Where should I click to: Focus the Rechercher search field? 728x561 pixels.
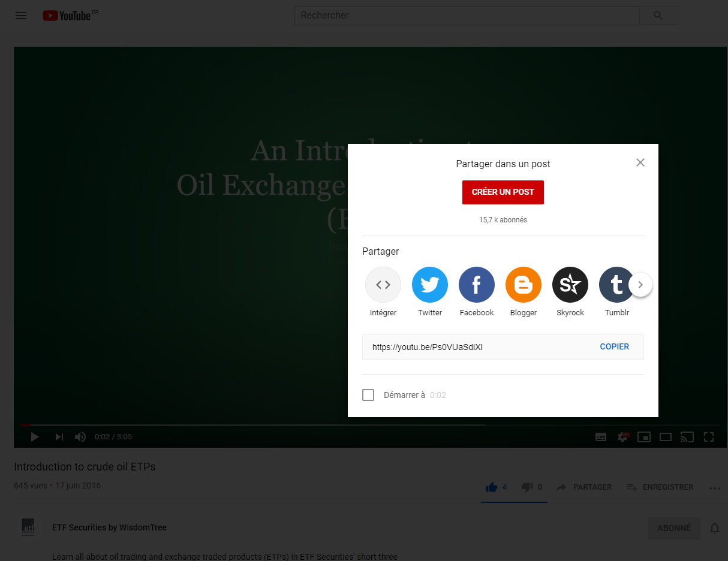pyautogui.click(x=467, y=16)
